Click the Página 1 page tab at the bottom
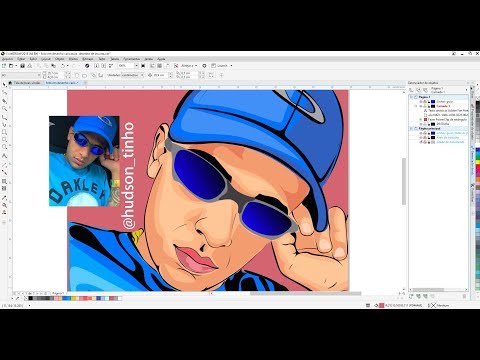Image resolution: width=480 pixels, height=360 pixels. point(57,293)
